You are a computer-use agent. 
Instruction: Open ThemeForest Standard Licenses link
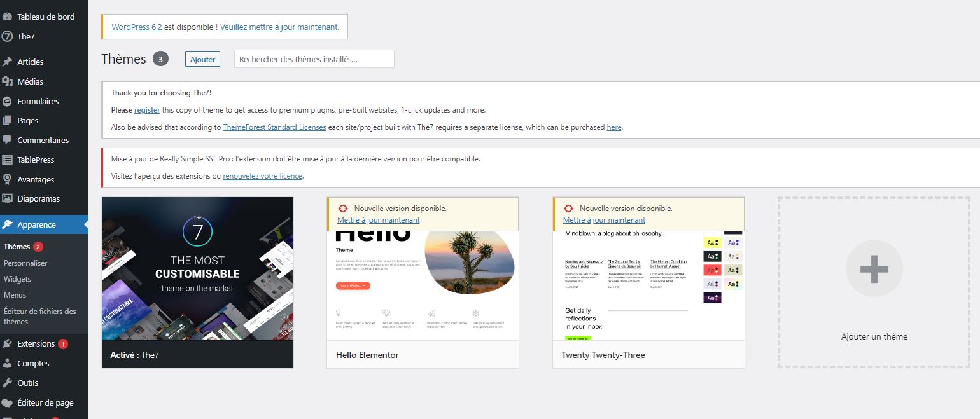[274, 127]
